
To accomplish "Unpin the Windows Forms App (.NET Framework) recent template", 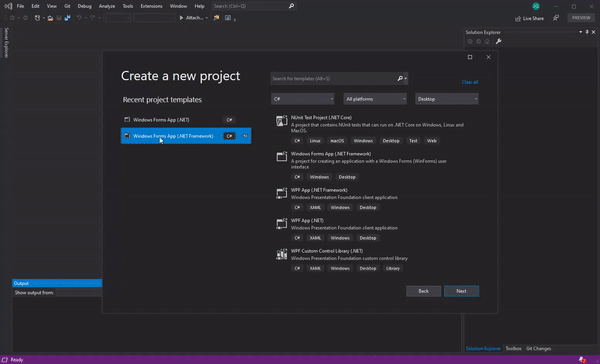I will pos(245,136).
